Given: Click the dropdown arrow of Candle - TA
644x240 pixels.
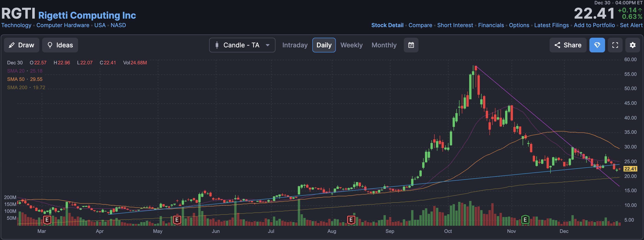Looking at the screenshot, I should (267, 46).
